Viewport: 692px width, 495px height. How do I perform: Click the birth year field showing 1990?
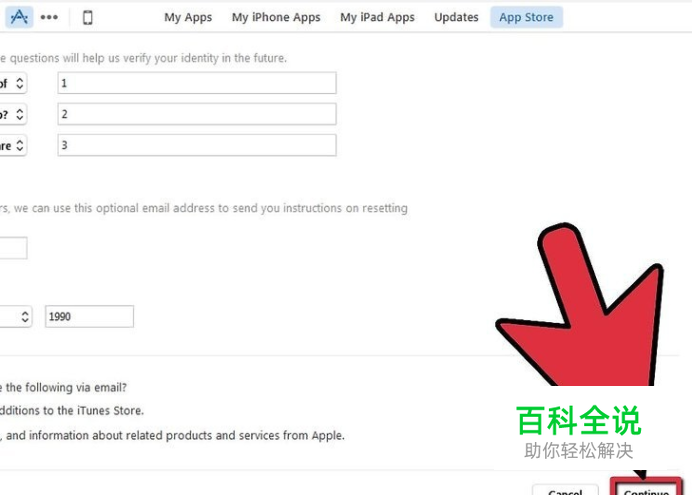89,316
